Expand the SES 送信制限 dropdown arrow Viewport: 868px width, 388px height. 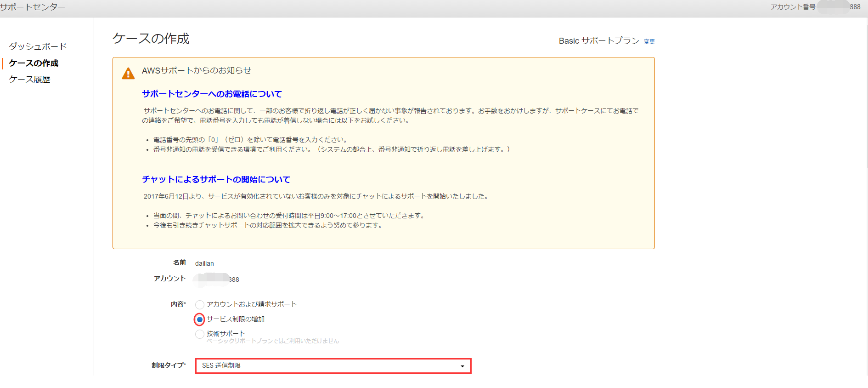(462, 366)
